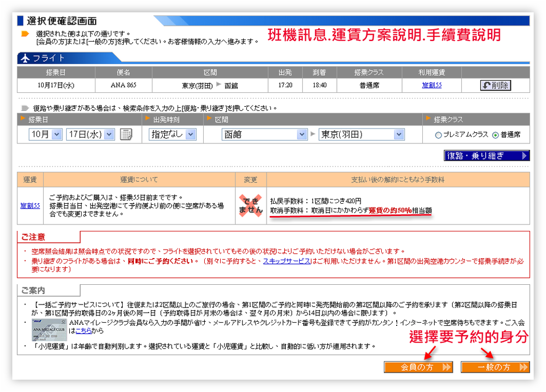Click the arrival time 18:40

coord(320,85)
